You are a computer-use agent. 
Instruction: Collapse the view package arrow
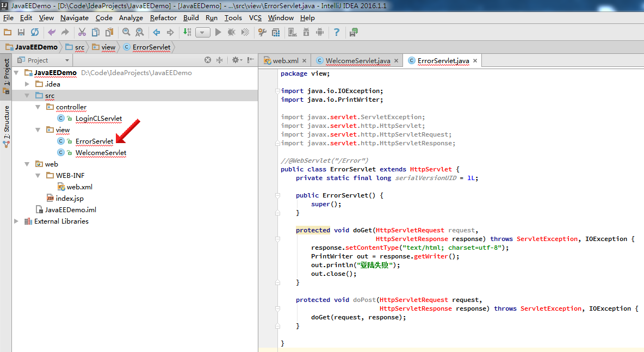pyautogui.click(x=38, y=130)
